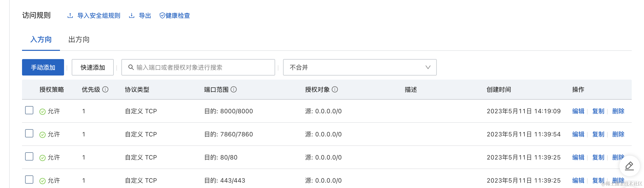
Task: Edit the 80/80 rule via 编辑
Action: pos(578,157)
